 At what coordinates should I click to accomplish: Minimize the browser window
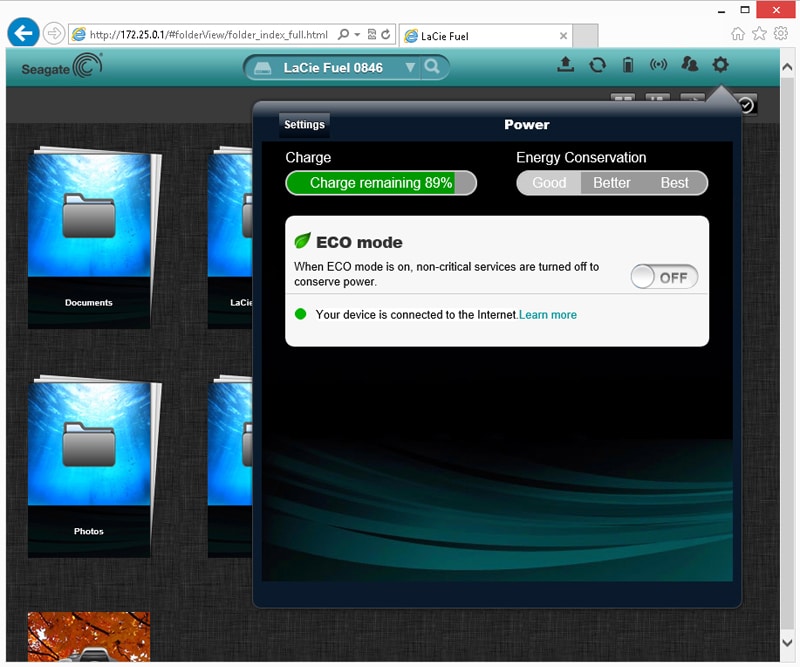[721, 11]
